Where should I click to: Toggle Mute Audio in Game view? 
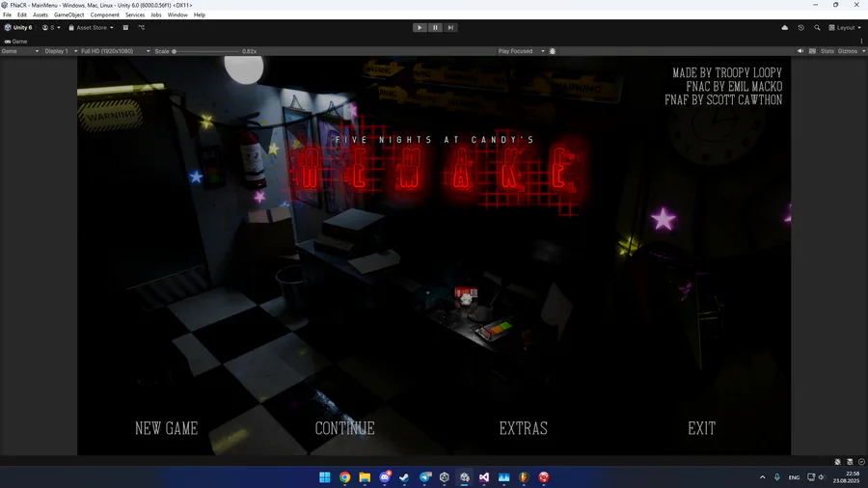[800, 51]
